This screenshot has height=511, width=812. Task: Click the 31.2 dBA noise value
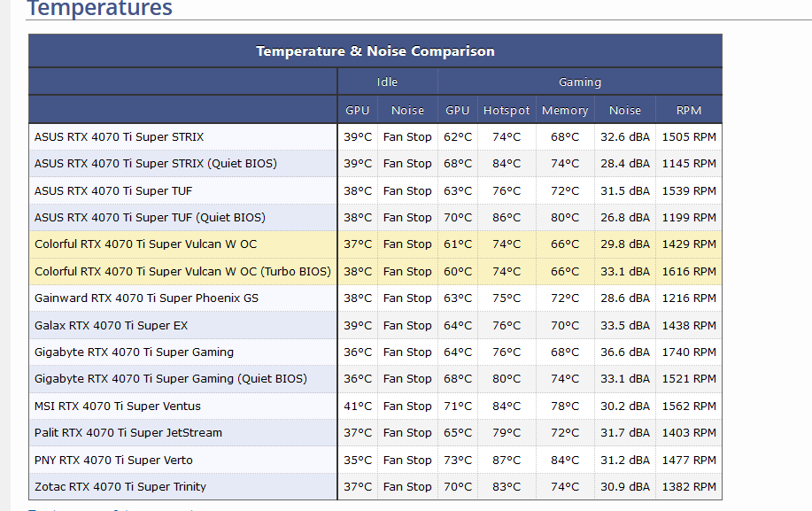pyautogui.click(x=625, y=461)
